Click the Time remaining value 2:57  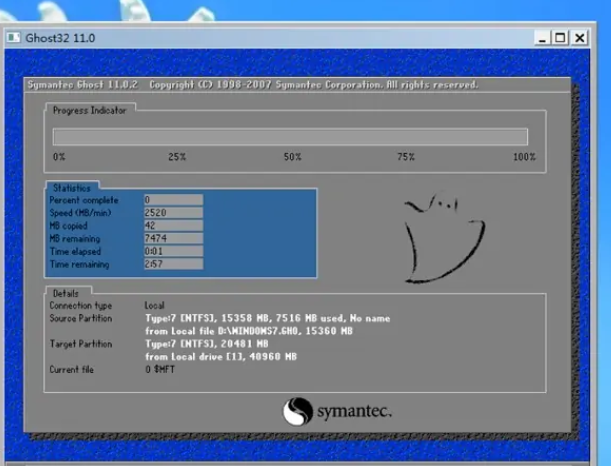pos(173,264)
